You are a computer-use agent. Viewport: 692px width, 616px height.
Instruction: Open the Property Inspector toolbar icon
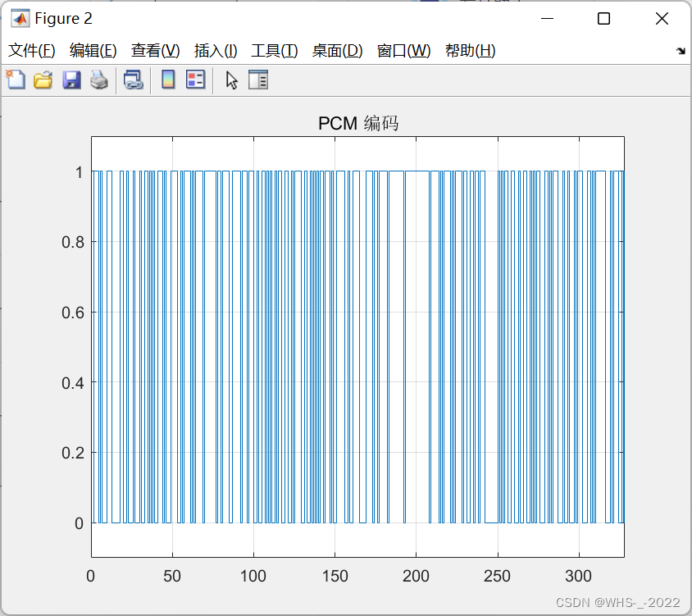258,80
